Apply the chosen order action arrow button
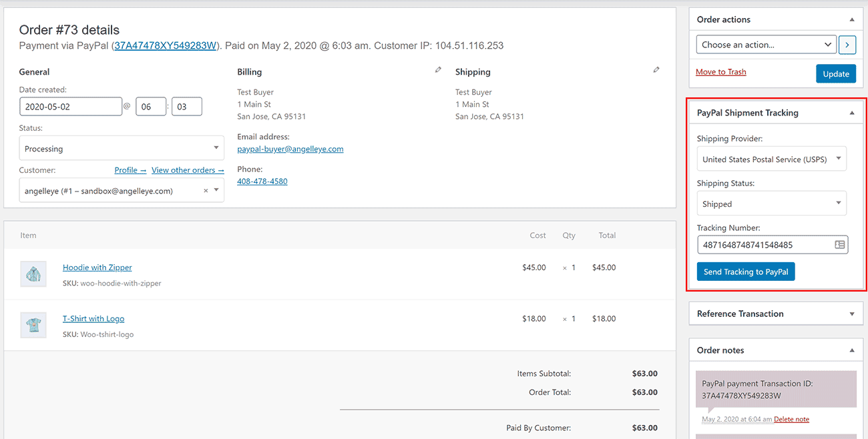The height and width of the screenshot is (439, 868). coord(847,45)
